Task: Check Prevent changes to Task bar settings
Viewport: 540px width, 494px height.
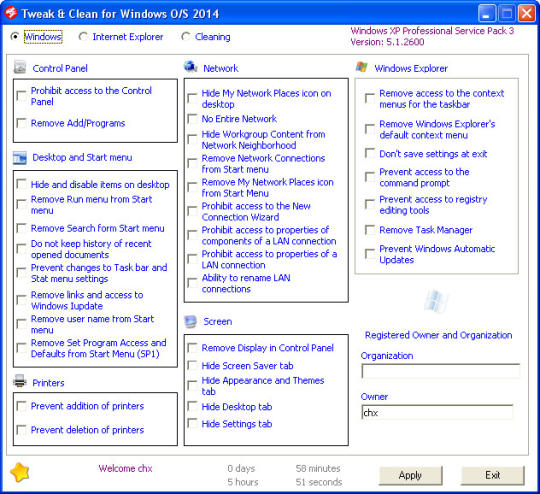Action: click(x=21, y=273)
